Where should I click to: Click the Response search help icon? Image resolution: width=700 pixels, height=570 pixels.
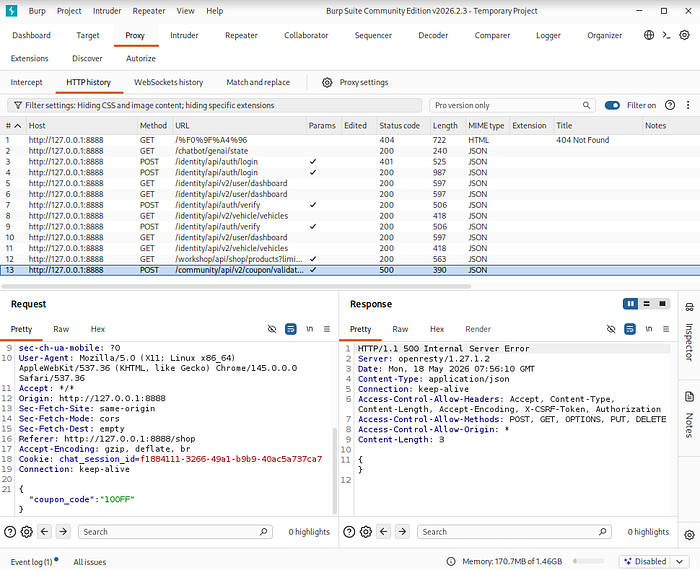click(349, 532)
